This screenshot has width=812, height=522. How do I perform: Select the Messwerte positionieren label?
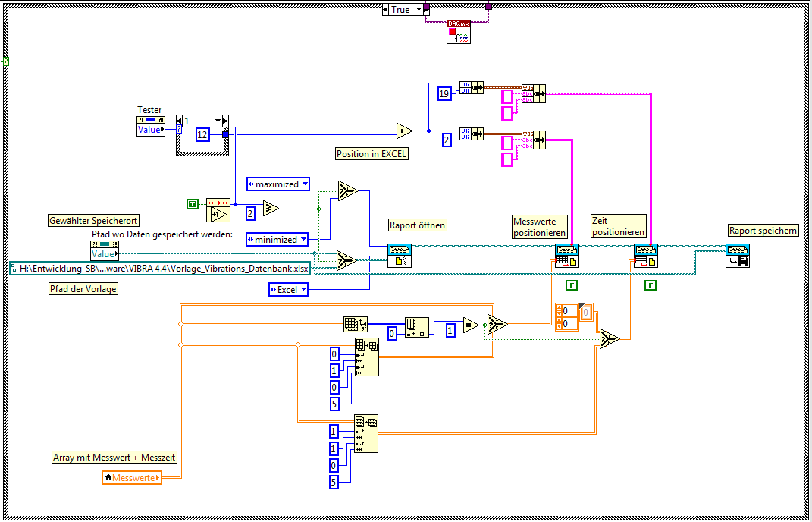point(540,227)
